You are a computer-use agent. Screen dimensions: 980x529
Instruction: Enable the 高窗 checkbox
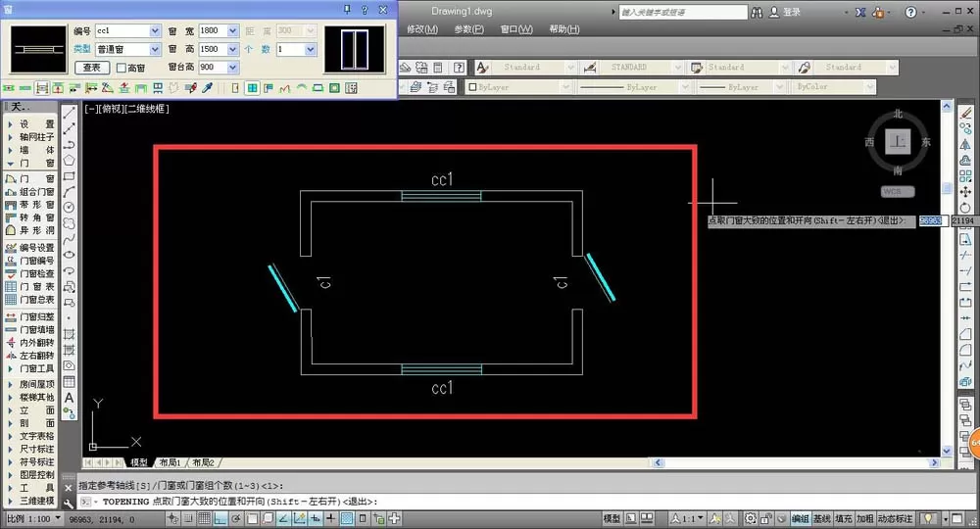point(122,68)
